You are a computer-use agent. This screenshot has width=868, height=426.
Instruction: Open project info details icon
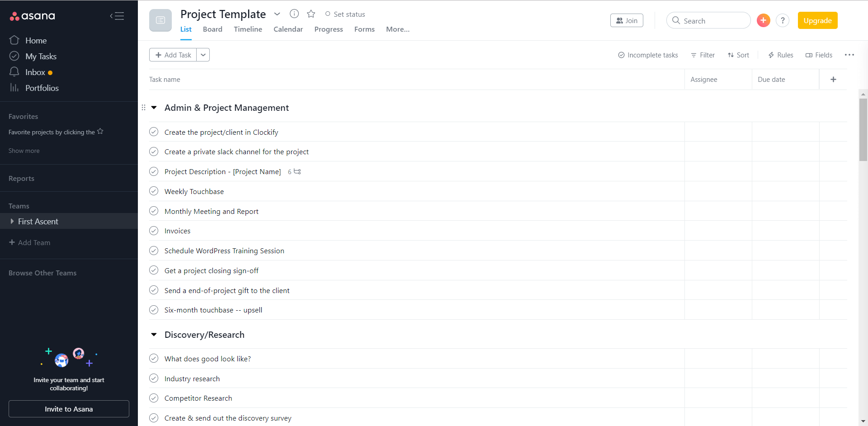tap(294, 14)
